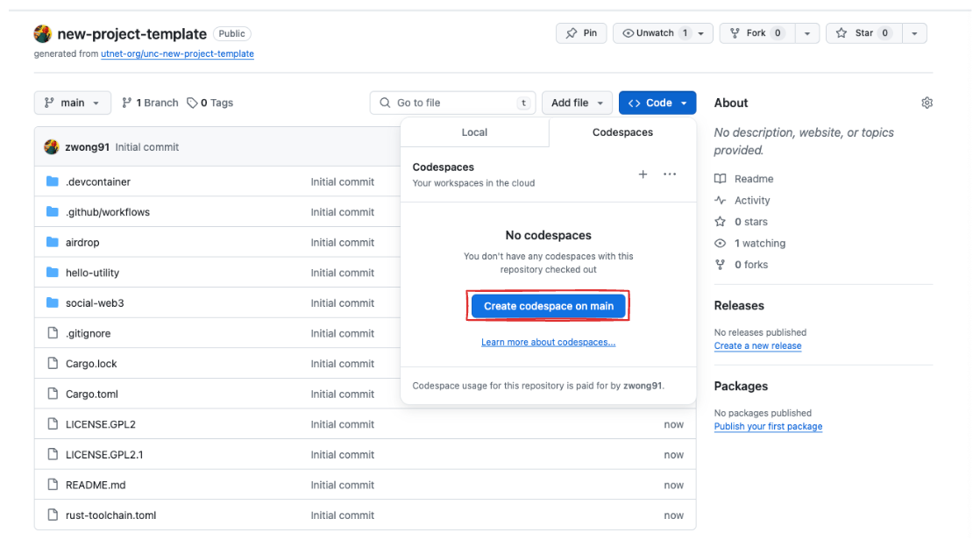Open the LICENSE.GPL2.1 file name

pos(104,454)
